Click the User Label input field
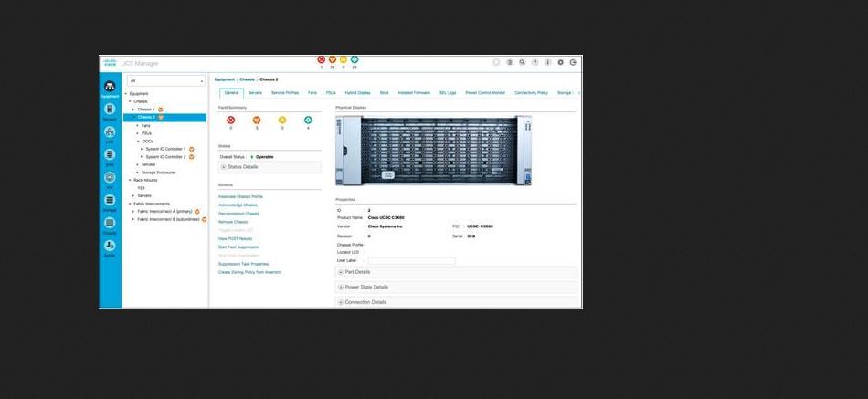This screenshot has width=868, height=399. pos(411,261)
